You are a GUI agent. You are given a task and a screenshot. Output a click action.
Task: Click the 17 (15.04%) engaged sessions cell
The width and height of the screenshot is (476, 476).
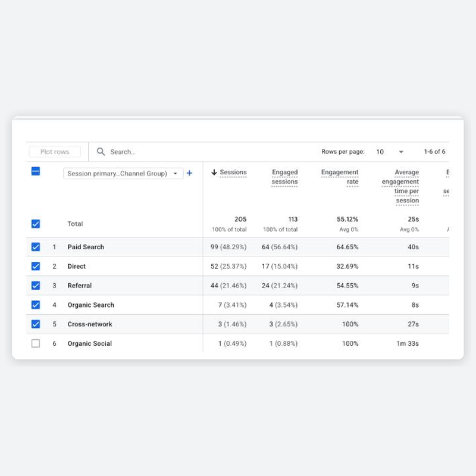click(x=280, y=266)
